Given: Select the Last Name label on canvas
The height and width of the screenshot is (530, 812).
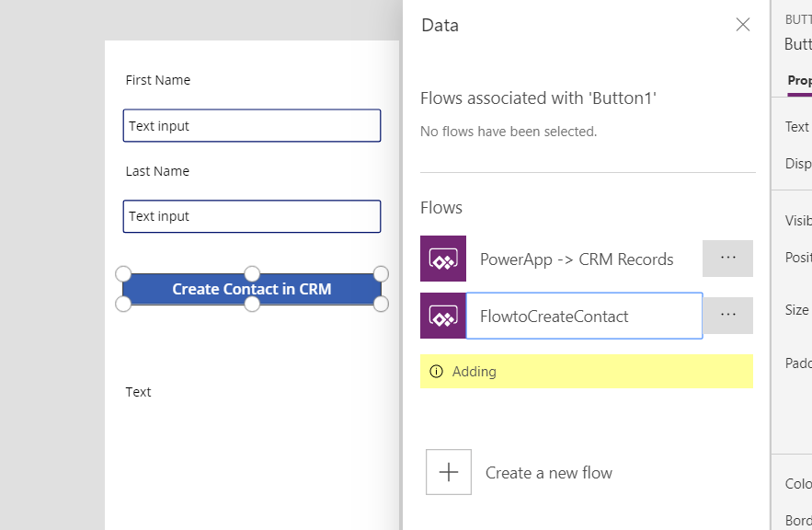Looking at the screenshot, I should (157, 171).
